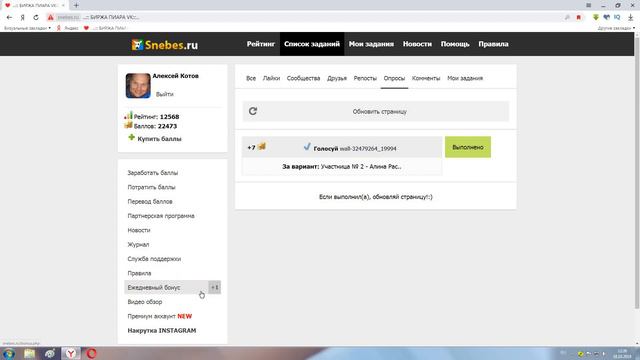This screenshot has height=360, width=640.
Task: Click the Snebes.ru logo
Action: coord(164,44)
